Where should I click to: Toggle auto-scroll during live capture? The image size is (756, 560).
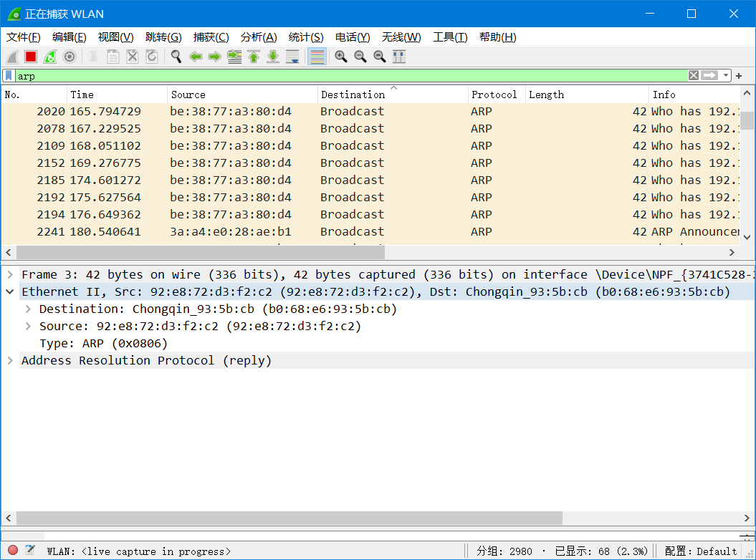click(292, 56)
